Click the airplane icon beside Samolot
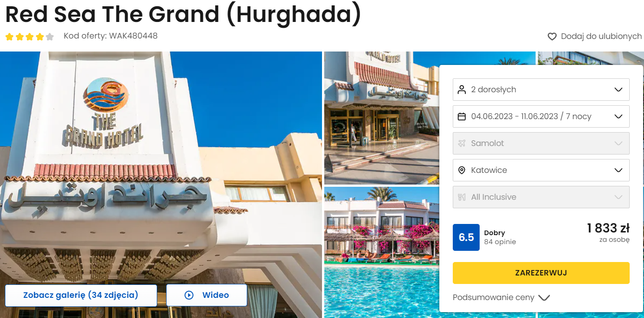Screen dimensions: 644x318 [x=462, y=143]
